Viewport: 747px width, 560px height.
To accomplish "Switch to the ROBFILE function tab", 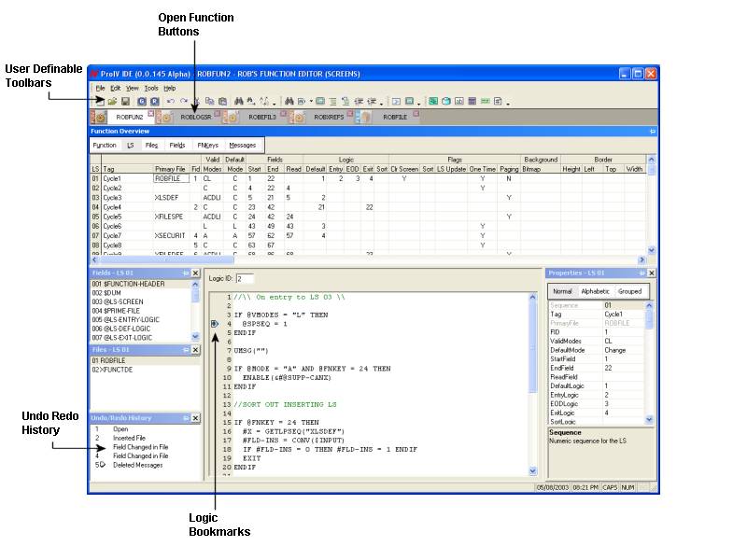I will coord(395,118).
